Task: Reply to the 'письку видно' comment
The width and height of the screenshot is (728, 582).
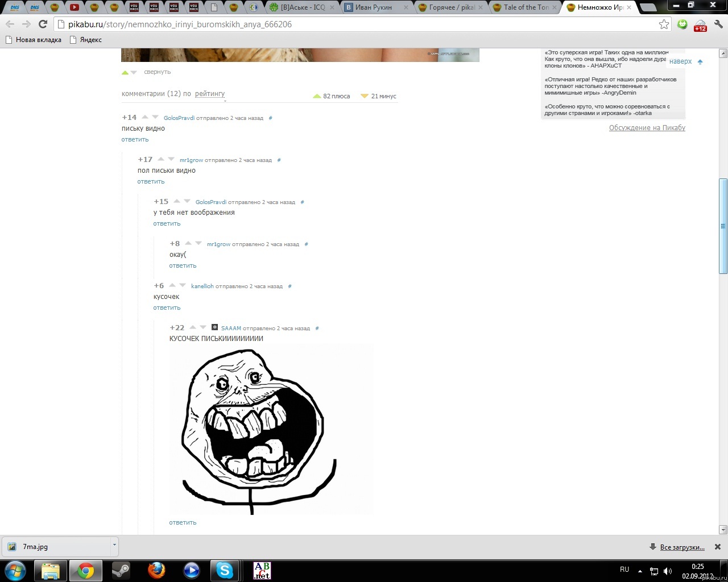Action: tap(135, 139)
